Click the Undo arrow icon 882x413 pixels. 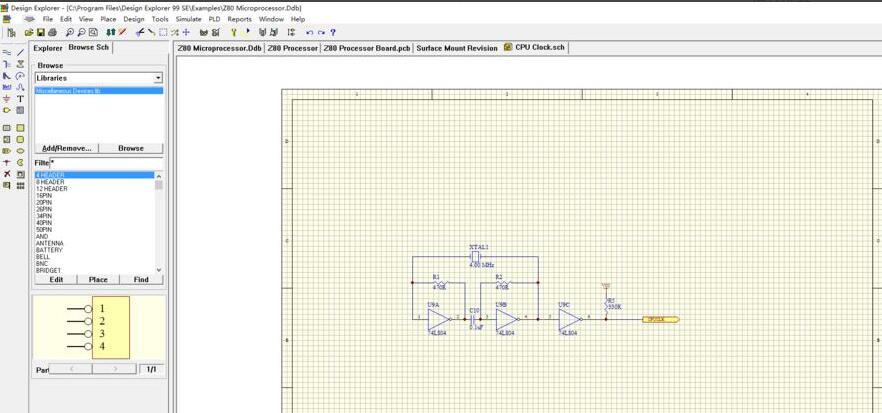310,33
